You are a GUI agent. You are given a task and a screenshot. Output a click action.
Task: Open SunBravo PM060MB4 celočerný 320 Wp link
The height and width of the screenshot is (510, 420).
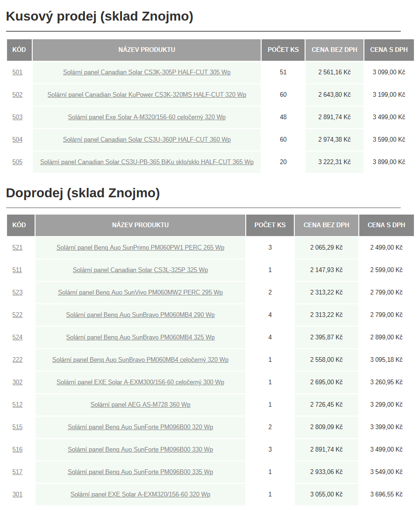coord(140,360)
